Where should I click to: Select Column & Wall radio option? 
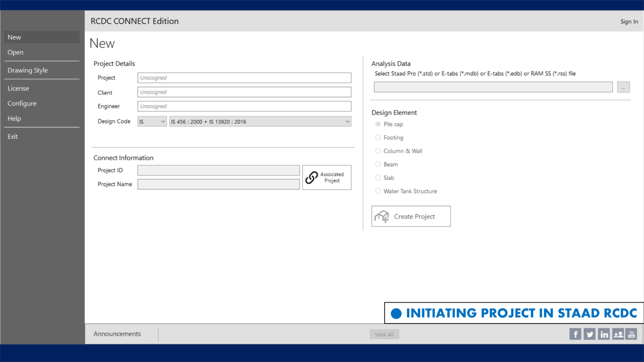click(378, 151)
